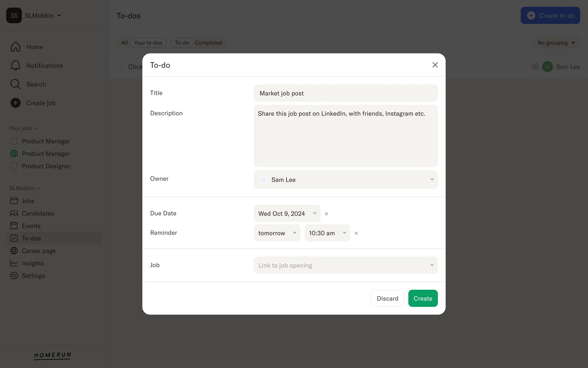
Task: Switch to the Completed tab
Action: pos(208,43)
